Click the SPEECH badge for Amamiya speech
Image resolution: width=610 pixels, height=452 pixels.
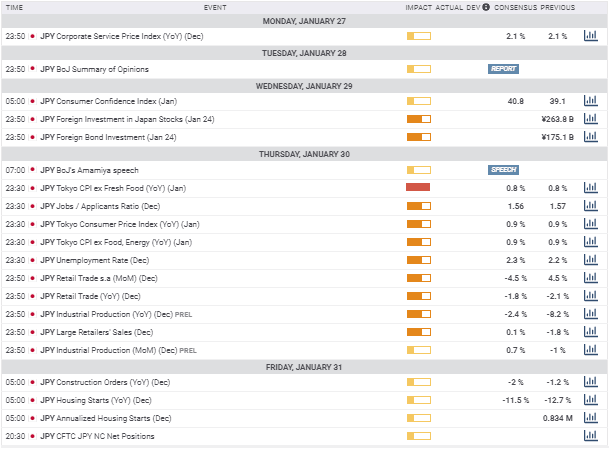tap(503, 170)
